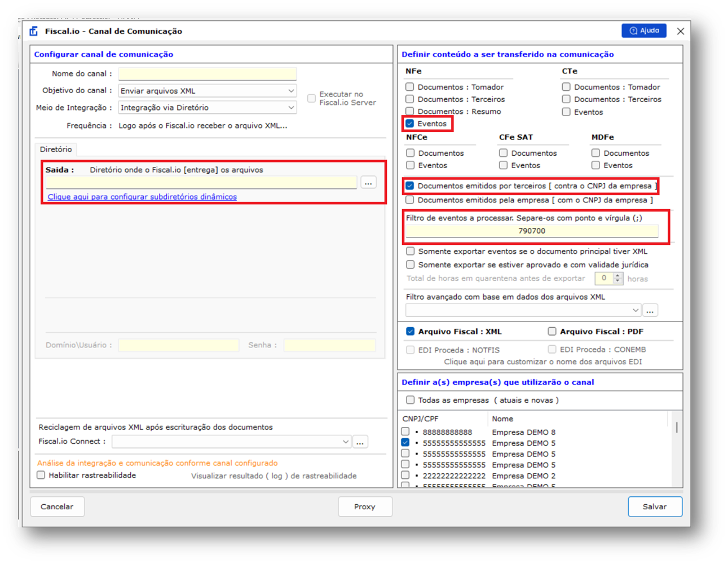Screen dimensions: 728x564
Task: Browse for Saída directory with ellipsis button
Action: pyautogui.click(x=368, y=183)
